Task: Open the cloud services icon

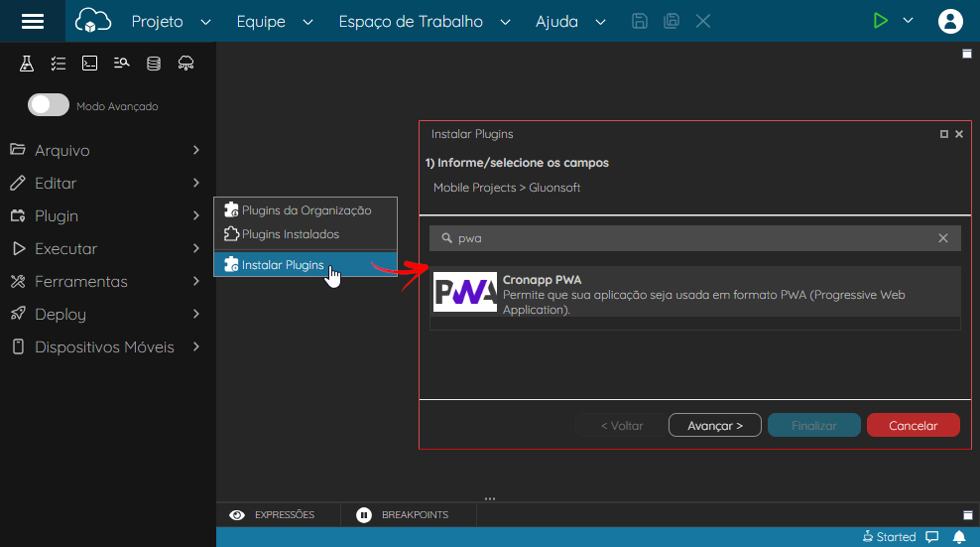Action: coord(185,64)
